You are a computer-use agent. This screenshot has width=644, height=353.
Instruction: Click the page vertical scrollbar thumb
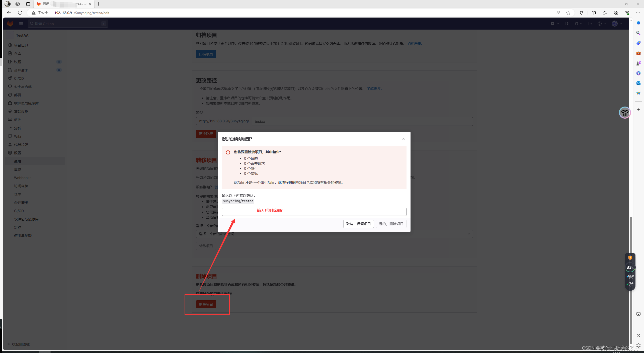coord(631,280)
